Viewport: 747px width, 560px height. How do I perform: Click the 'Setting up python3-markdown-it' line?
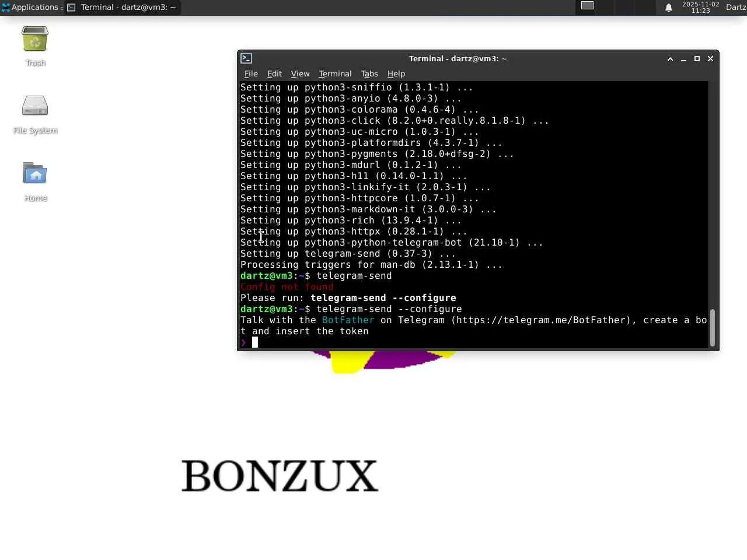(x=369, y=209)
